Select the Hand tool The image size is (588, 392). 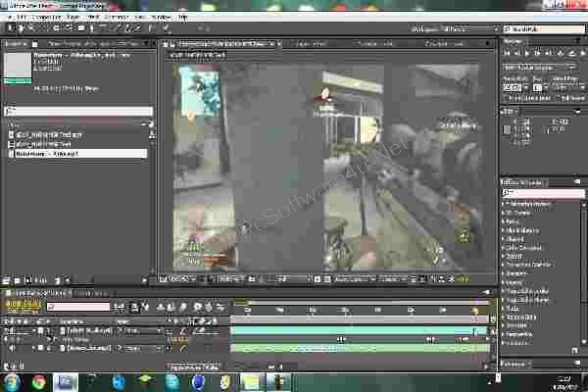[21, 28]
